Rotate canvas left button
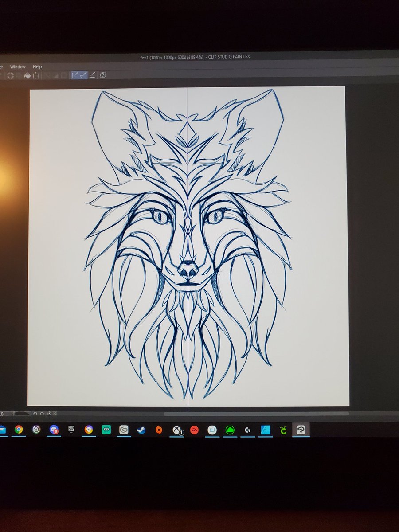This screenshot has height=532, width=399. pyautogui.click(x=36, y=414)
